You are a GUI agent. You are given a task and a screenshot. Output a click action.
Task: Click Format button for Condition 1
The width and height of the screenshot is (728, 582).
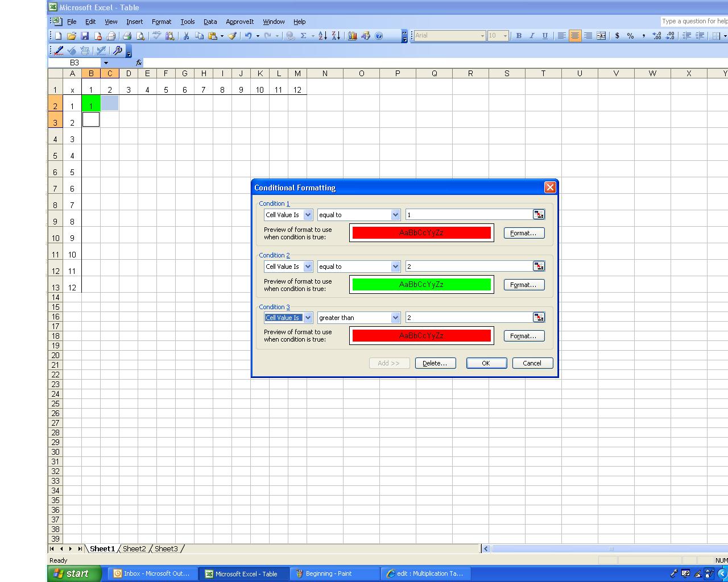[x=524, y=233]
